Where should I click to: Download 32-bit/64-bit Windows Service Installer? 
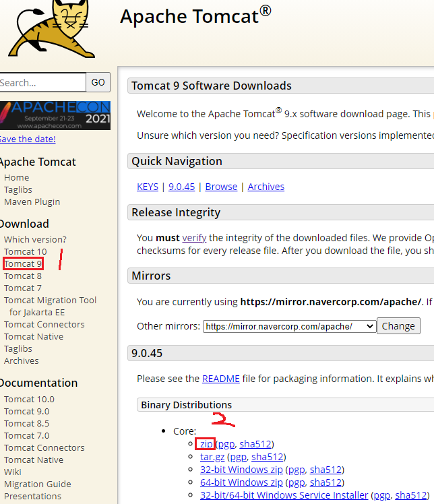point(284,496)
